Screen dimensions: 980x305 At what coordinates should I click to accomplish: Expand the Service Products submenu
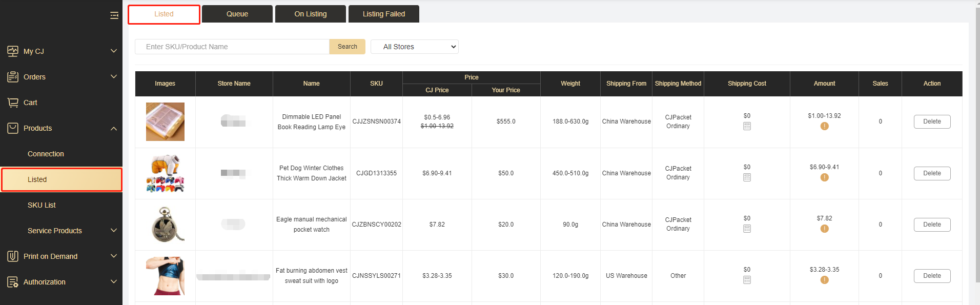coord(114,231)
